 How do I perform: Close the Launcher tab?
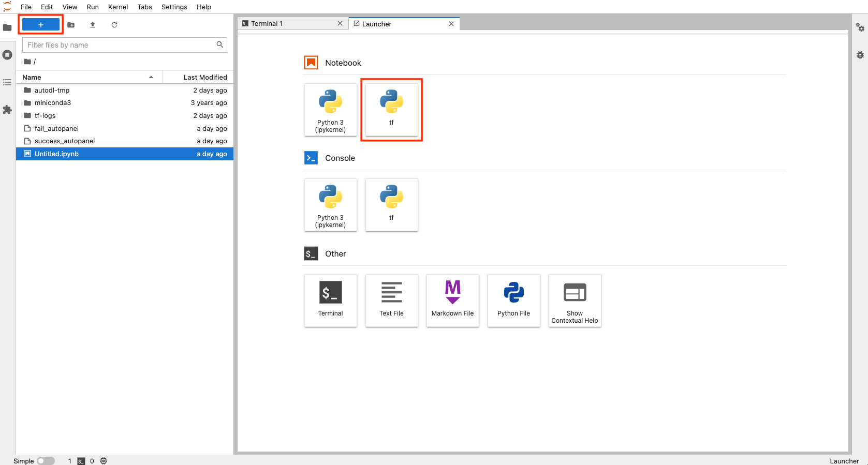(451, 24)
